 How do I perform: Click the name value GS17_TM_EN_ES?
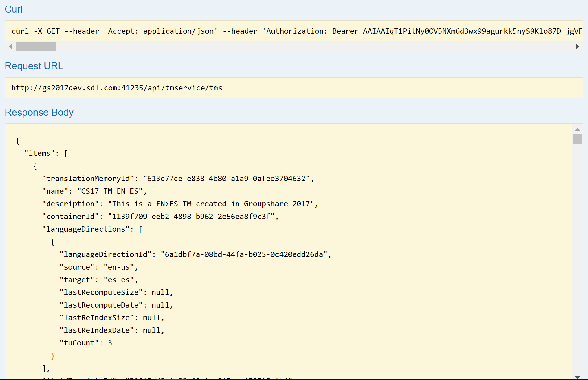pyautogui.click(x=110, y=191)
